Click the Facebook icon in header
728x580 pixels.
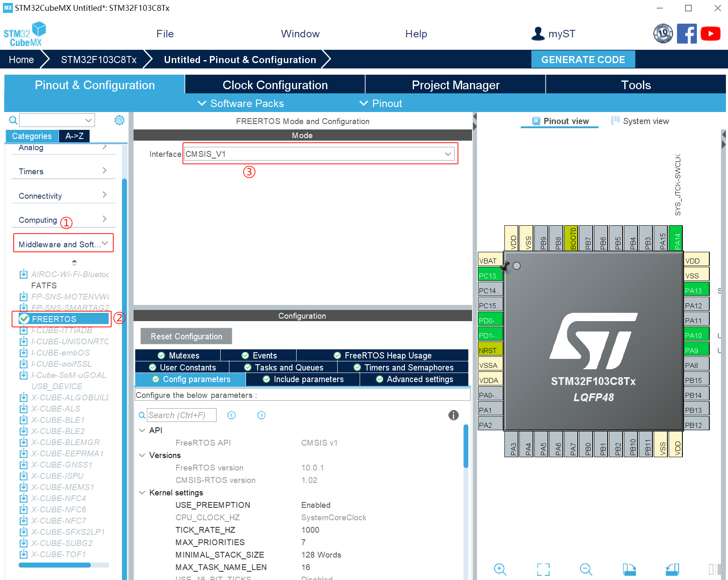point(687,34)
